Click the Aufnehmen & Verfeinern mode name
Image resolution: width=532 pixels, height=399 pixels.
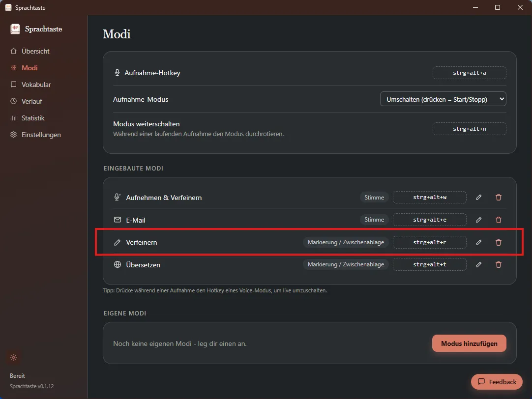pos(164,198)
